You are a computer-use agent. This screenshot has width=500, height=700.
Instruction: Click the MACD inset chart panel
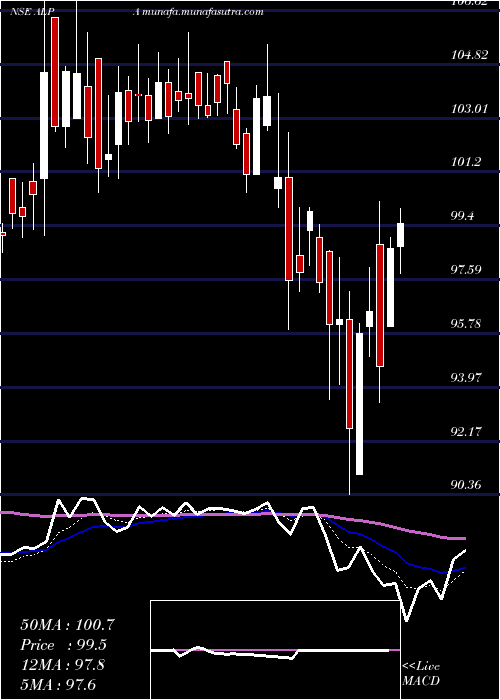275,650
